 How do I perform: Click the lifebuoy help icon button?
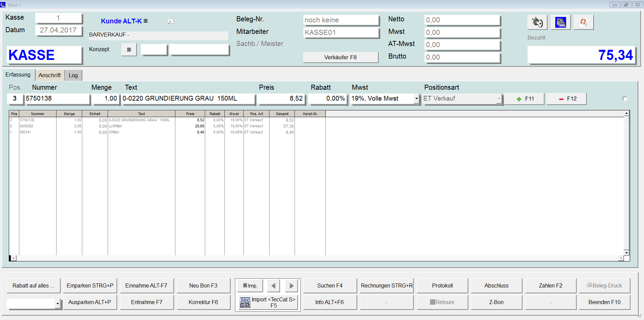(x=584, y=22)
